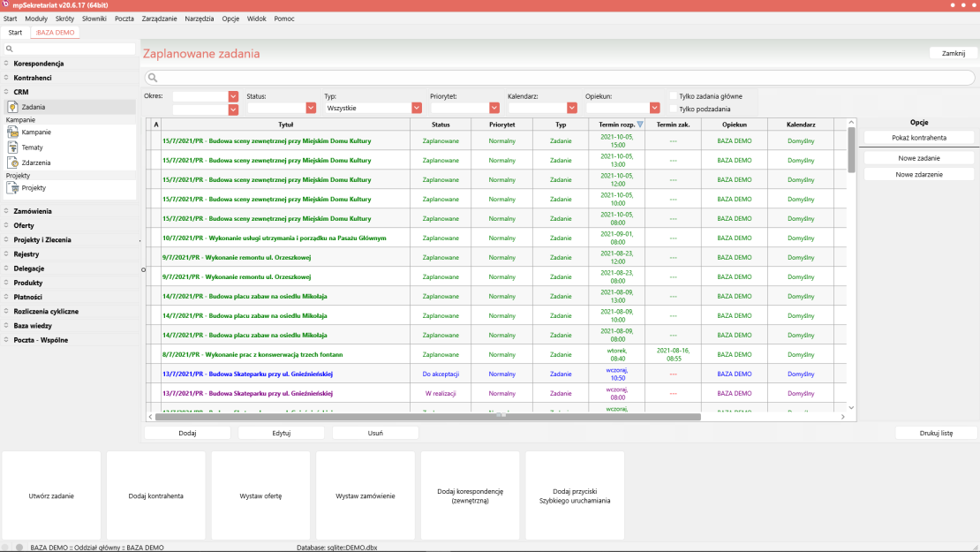The height and width of the screenshot is (552, 980).
Task: Open the Skróty menu
Action: pos(65,19)
